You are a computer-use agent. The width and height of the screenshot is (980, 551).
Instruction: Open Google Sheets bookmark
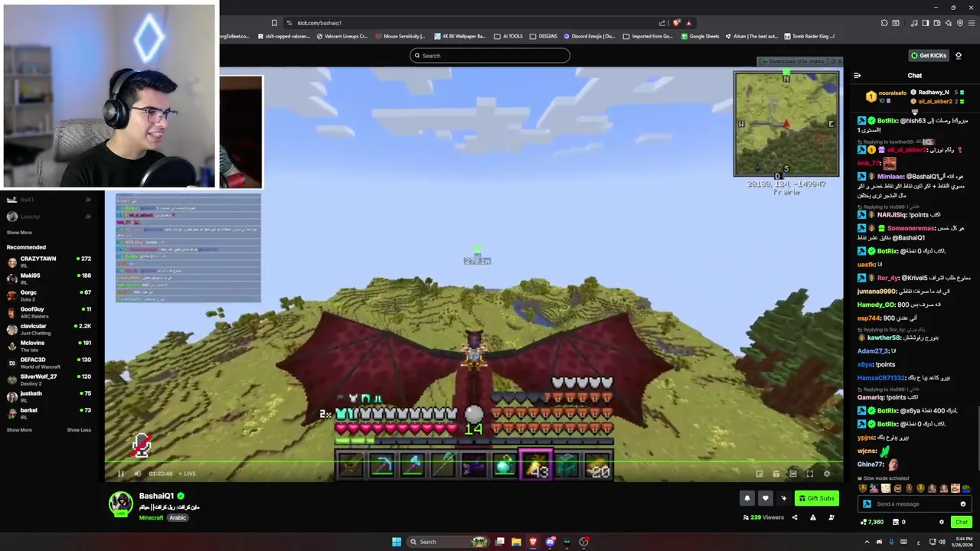pyautogui.click(x=700, y=36)
